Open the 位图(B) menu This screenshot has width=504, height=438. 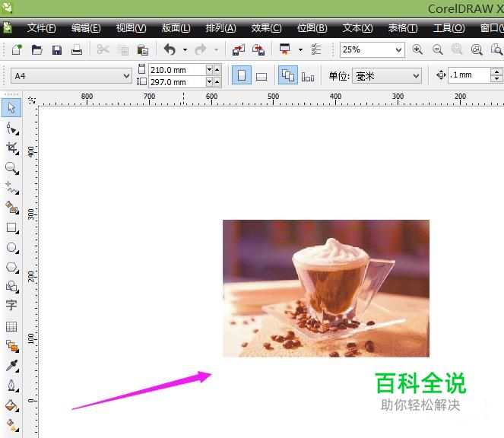point(312,28)
